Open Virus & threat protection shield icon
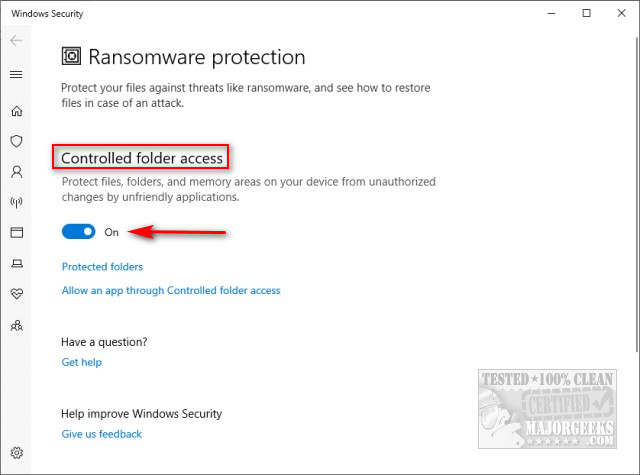The image size is (640, 475). tap(16, 141)
